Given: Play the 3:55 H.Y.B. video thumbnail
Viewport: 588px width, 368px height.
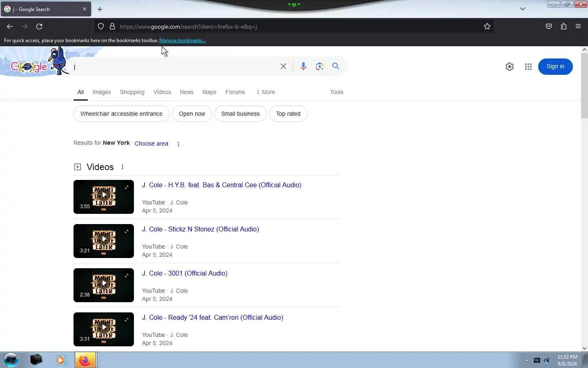Looking at the screenshot, I should [x=104, y=197].
